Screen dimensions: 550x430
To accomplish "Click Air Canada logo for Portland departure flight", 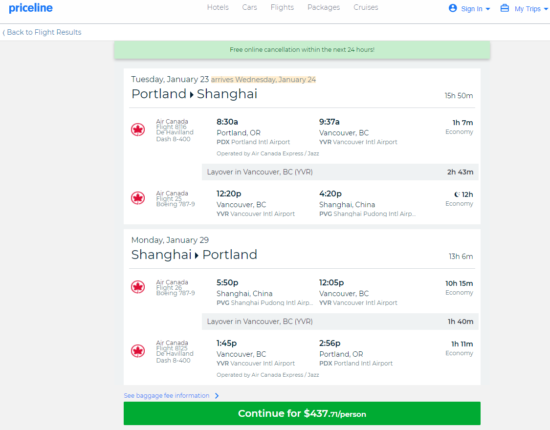I will point(138,130).
